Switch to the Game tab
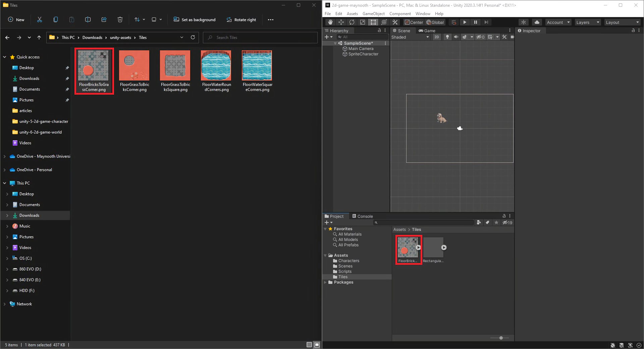644x349 pixels. click(x=427, y=31)
